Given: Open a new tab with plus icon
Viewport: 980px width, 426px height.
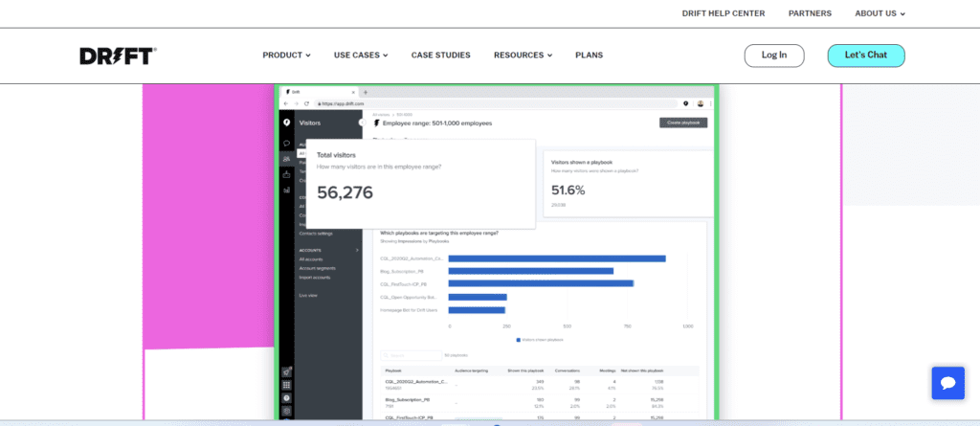Looking at the screenshot, I should pyautogui.click(x=366, y=92).
